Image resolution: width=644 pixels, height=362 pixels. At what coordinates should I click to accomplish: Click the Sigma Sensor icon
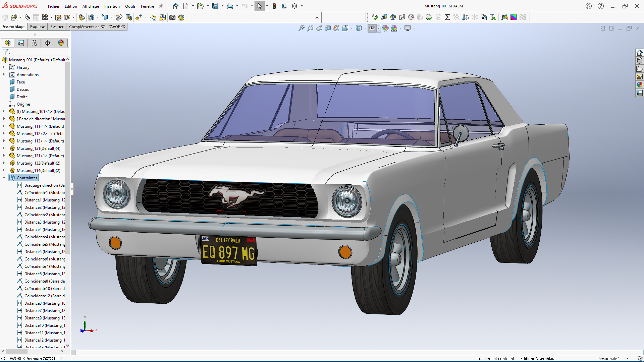pyautogui.click(x=447, y=17)
